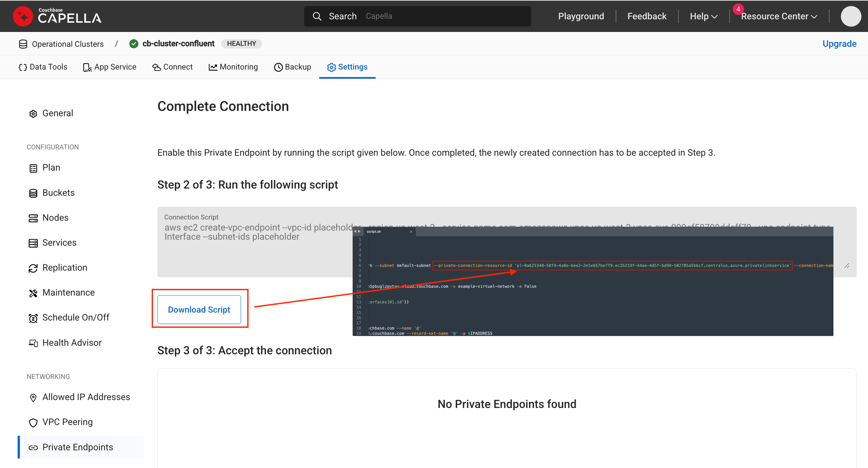
Task: Switch to the Backup tab
Action: [x=293, y=67]
